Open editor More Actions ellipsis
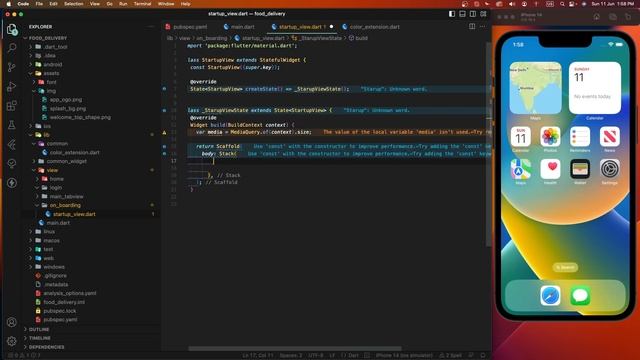The height and width of the screenshot is (360, 640). pos(482,27)
